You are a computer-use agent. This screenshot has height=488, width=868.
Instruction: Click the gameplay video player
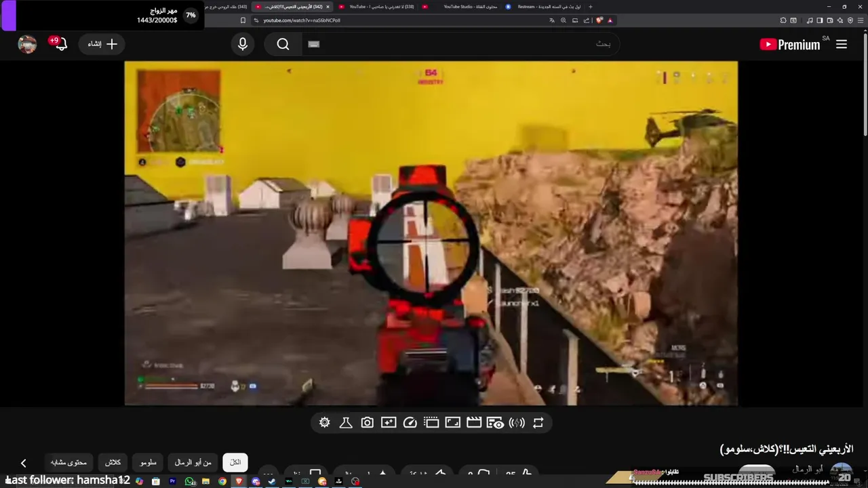tap(431, 233)
